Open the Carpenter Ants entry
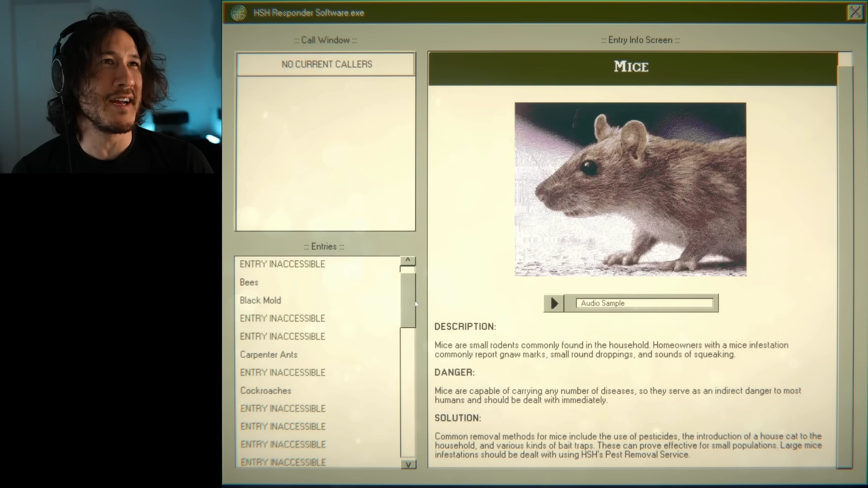The image size is (868, 488). 269,355
